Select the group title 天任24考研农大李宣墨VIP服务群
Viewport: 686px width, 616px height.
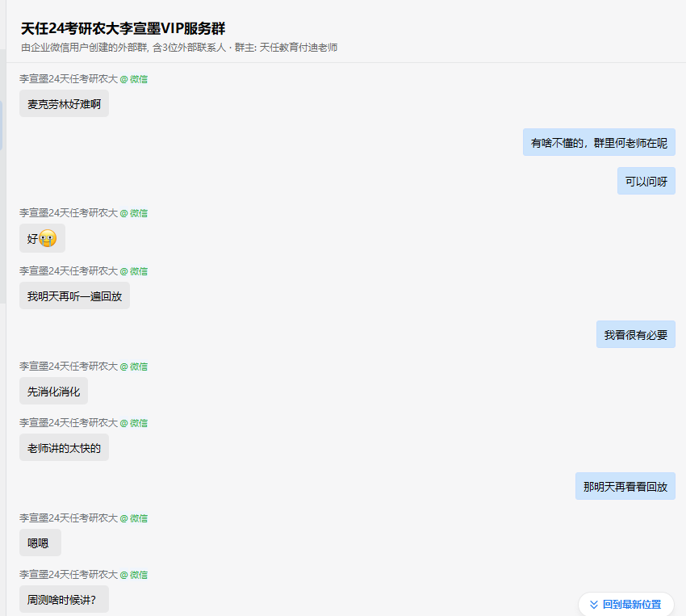point(123,28)
